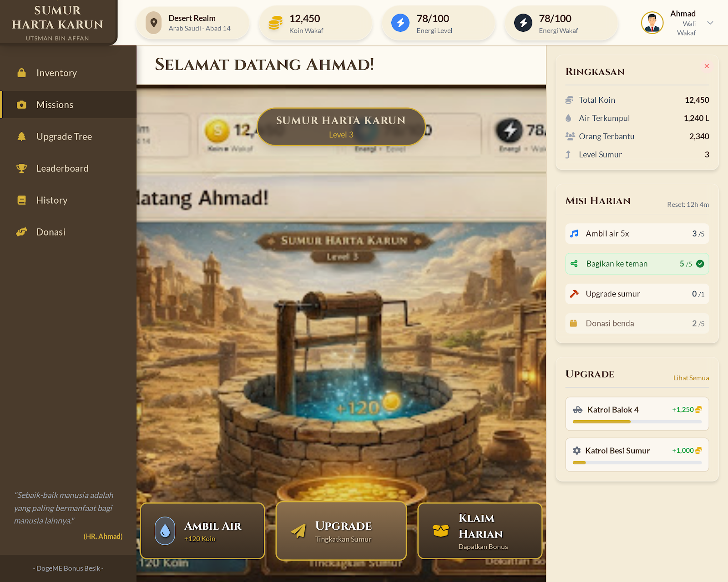Screen dimensions: 728x582
Task: Open the Missions sidebar item
Action: coord(68,105)
